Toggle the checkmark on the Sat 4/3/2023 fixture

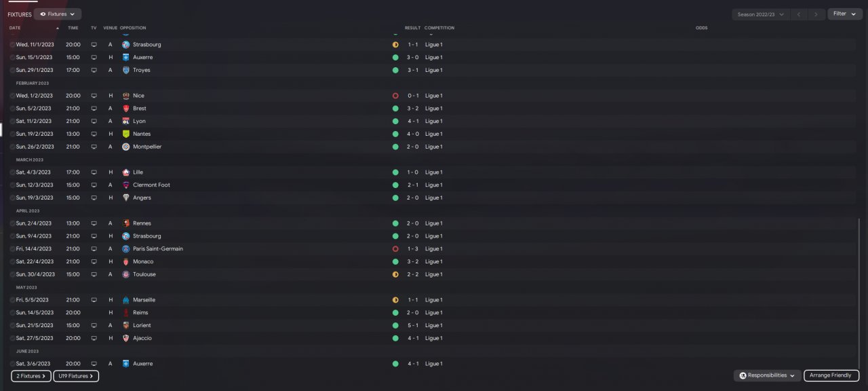[x=12, y=172]
